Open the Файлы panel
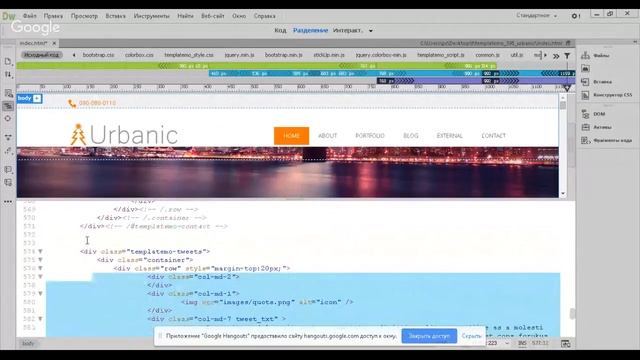 pyautogui.click(x=596, y=56)
